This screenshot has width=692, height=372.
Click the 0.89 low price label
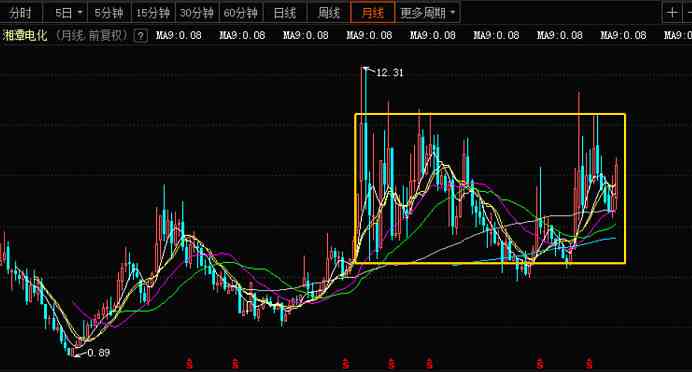pyautogui.click(x=98, y=353)
